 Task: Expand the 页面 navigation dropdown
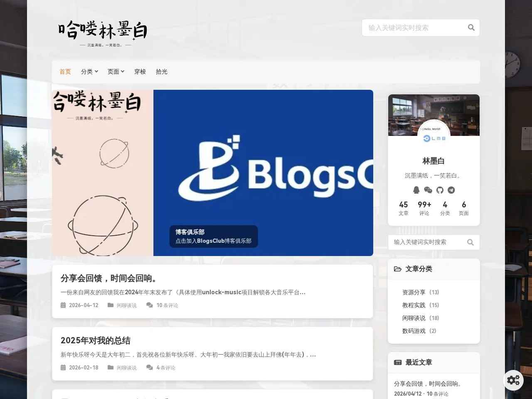pos(116,71)
